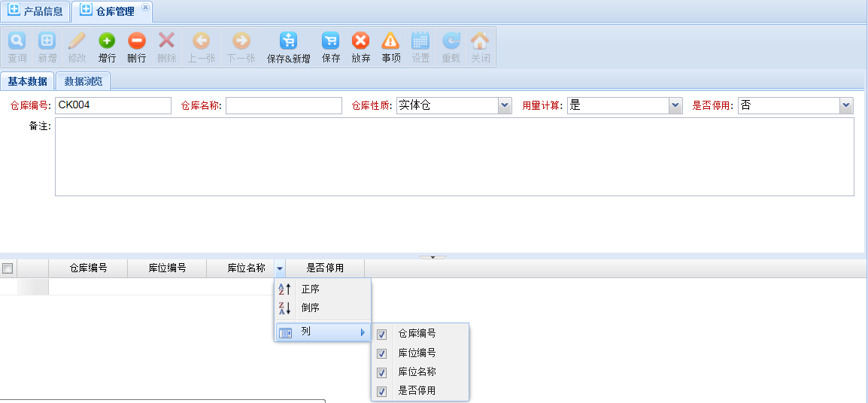Click the 仓库名称 input field
This screenshot has width=868, height=403.
284,106
